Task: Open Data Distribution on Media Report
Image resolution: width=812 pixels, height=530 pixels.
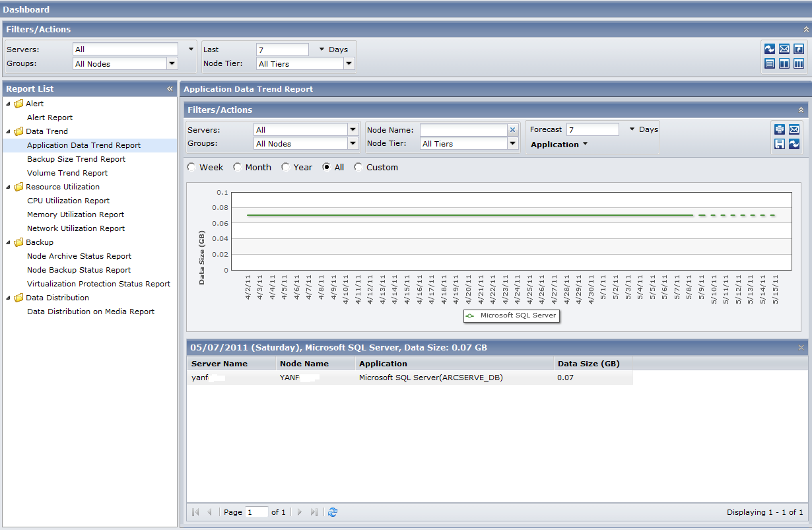Action: 90,312
